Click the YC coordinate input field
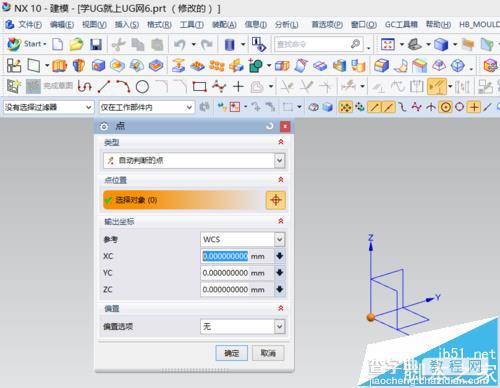The width and height of the screenshot is (500, 388). click(237, 273)
